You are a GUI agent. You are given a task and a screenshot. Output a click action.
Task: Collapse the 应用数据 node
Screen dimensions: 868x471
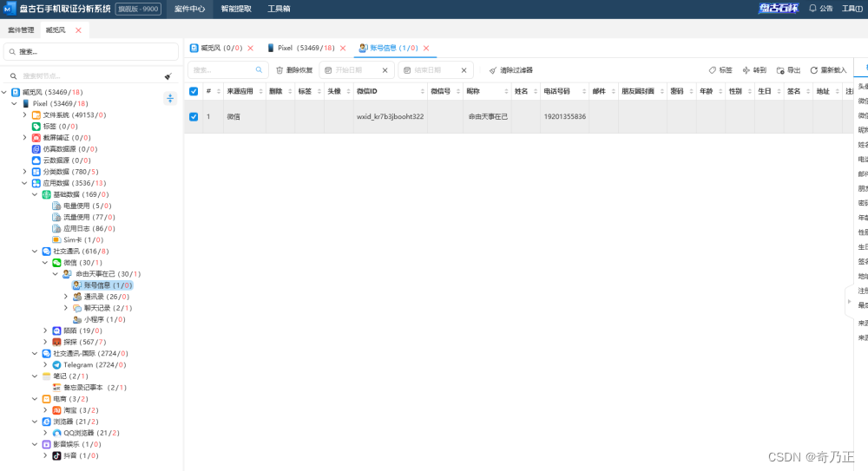24,183
